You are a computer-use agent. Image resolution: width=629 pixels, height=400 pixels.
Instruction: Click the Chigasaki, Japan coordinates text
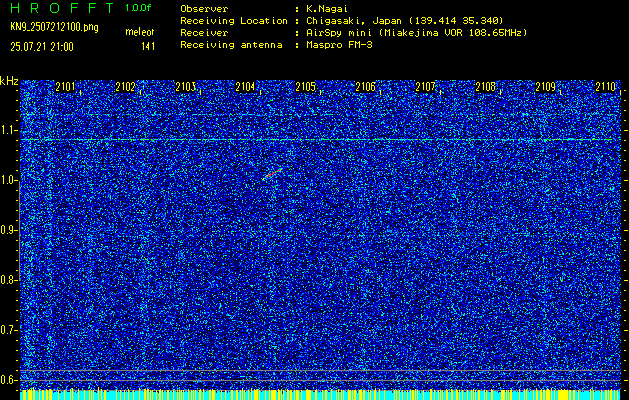click(x=405, y=21)
